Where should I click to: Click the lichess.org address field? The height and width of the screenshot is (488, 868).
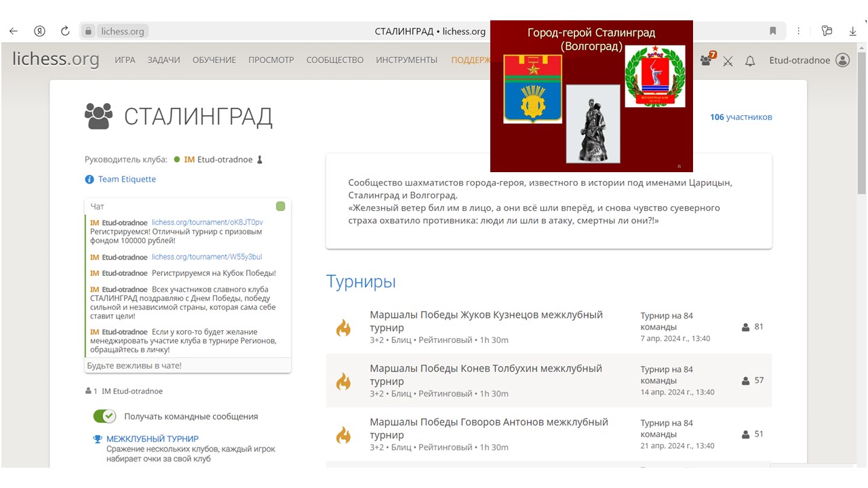point(122,31)
